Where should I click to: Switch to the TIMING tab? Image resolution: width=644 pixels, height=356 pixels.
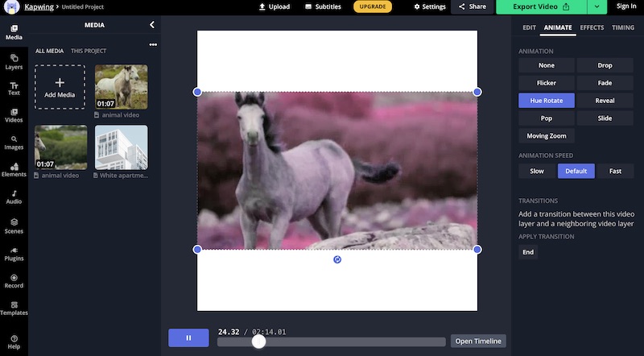pos(622,27)
